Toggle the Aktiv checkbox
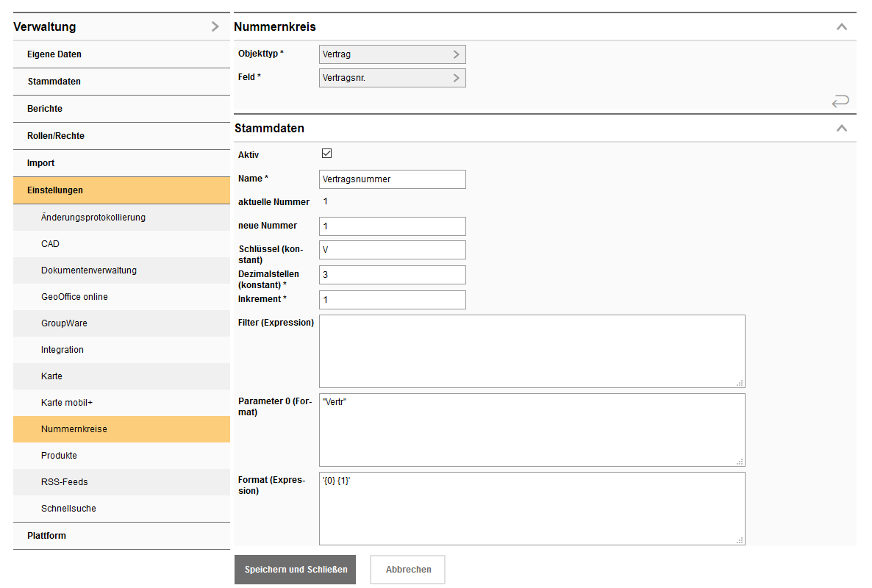Viewport: 872px width, 588px height. pos(327,154)
